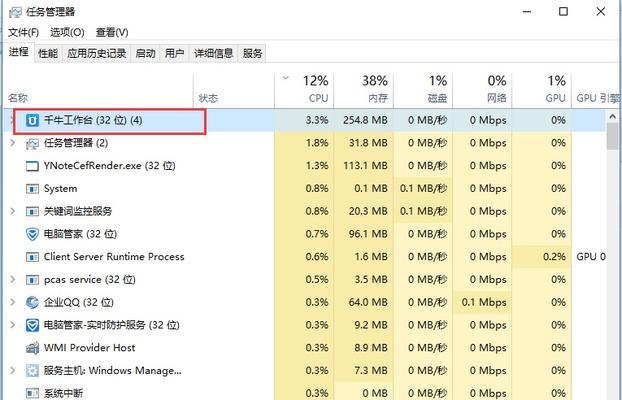Click the 0.1 Mbps network value
622x400 pixels.
tap(484, 302)
